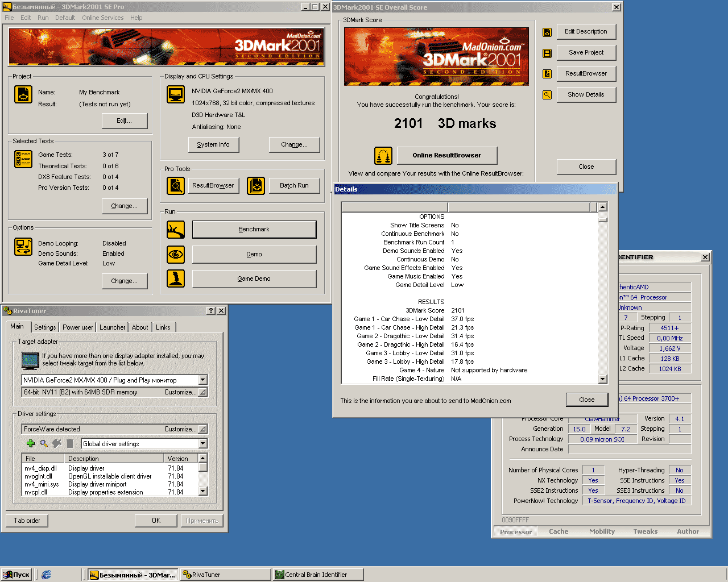Click down arrow of RivaTuner file list scrollbar

pos(202,491)
